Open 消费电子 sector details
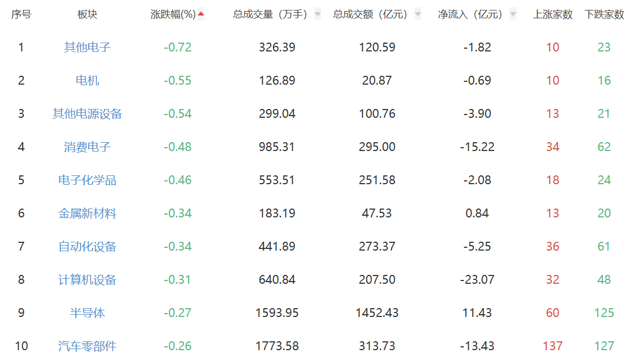The width and height of the screenshot is (631, 364). [87, 147]
